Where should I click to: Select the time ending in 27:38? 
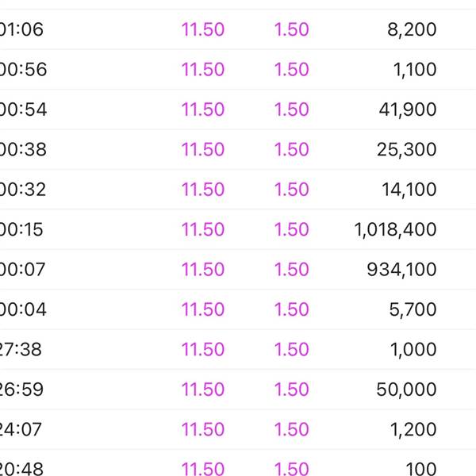click(23, 349)
